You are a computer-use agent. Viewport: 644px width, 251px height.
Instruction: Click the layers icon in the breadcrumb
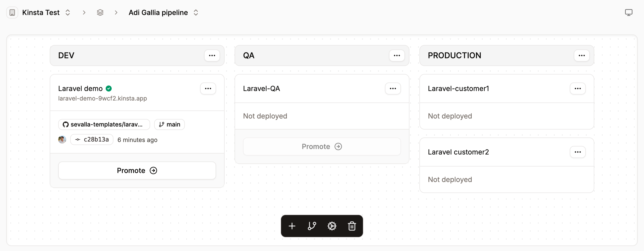click(100, 12)
